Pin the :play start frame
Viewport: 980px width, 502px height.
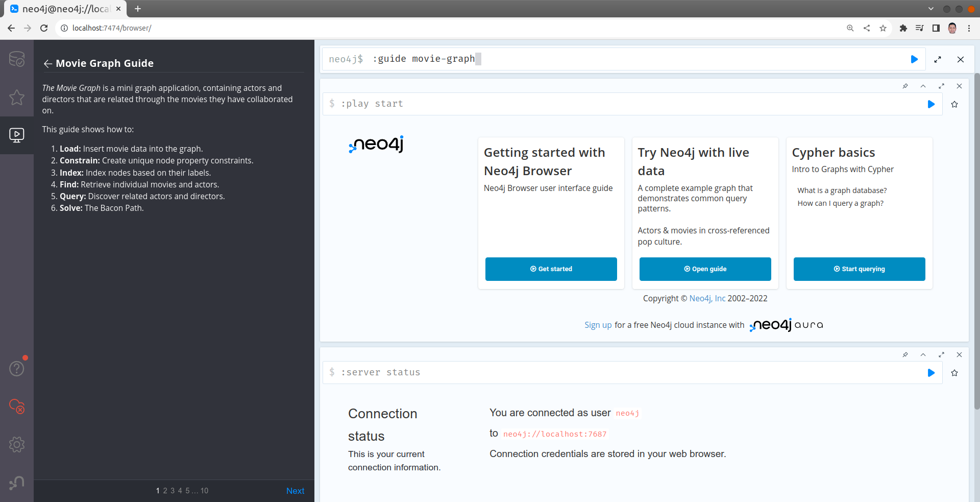pos(905,86)
